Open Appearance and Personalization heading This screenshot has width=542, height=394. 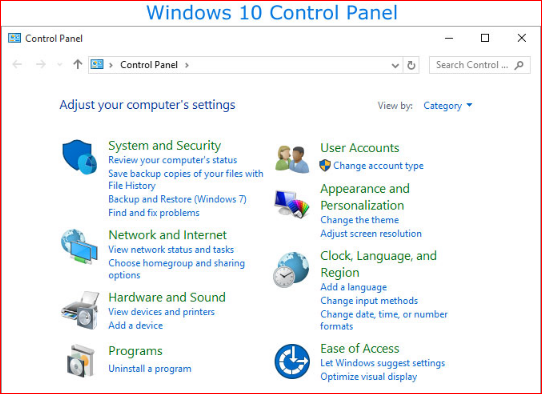pos(365,197)
